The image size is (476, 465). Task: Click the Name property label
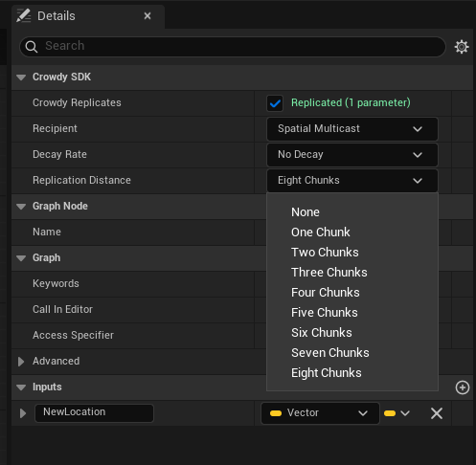47,232
